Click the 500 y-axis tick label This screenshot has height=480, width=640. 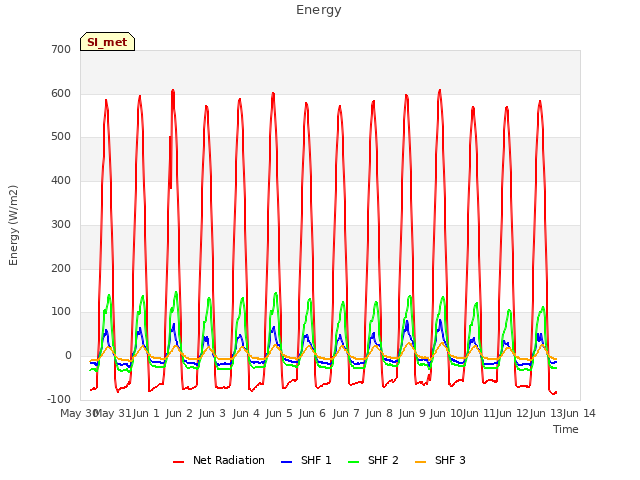click(x=61, y=137)
